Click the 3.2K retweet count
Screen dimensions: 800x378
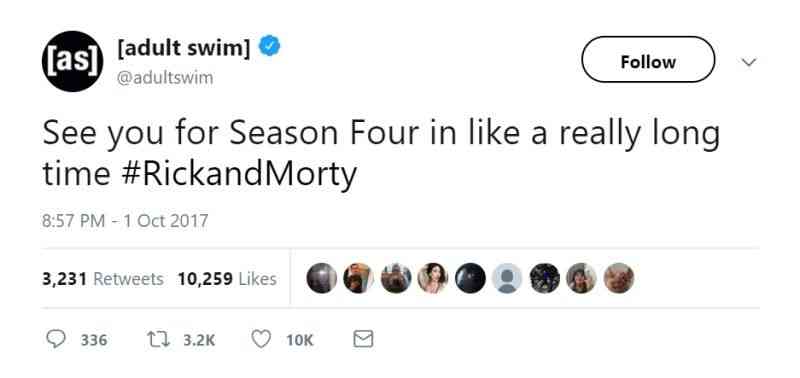199,340
